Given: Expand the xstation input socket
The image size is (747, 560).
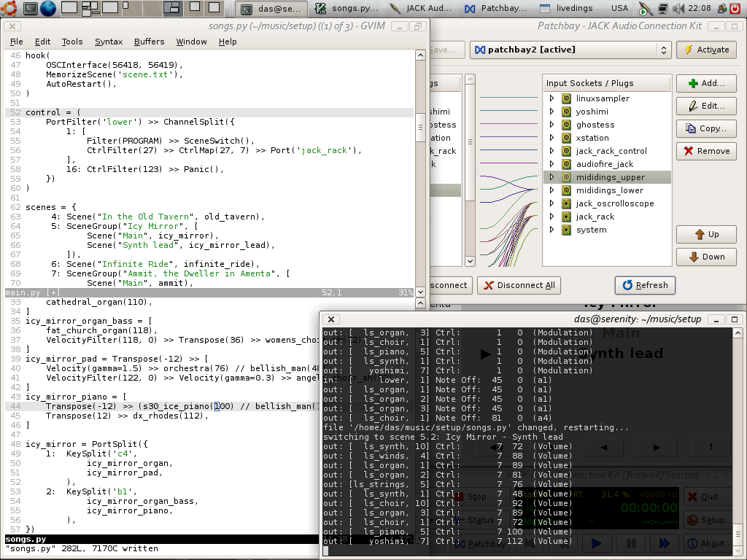Looking at the screenshot, I should coord(551,138).
